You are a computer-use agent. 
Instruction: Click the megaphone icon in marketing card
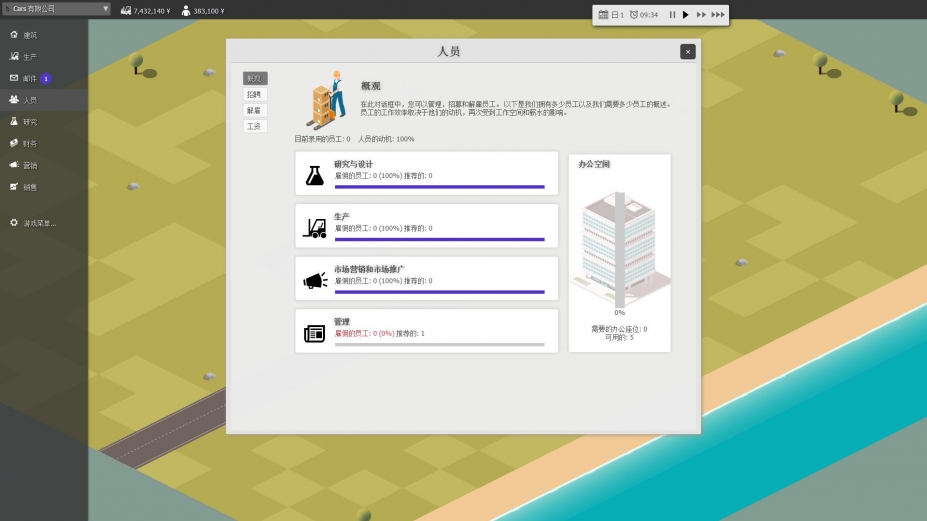[x=315, y=280]
